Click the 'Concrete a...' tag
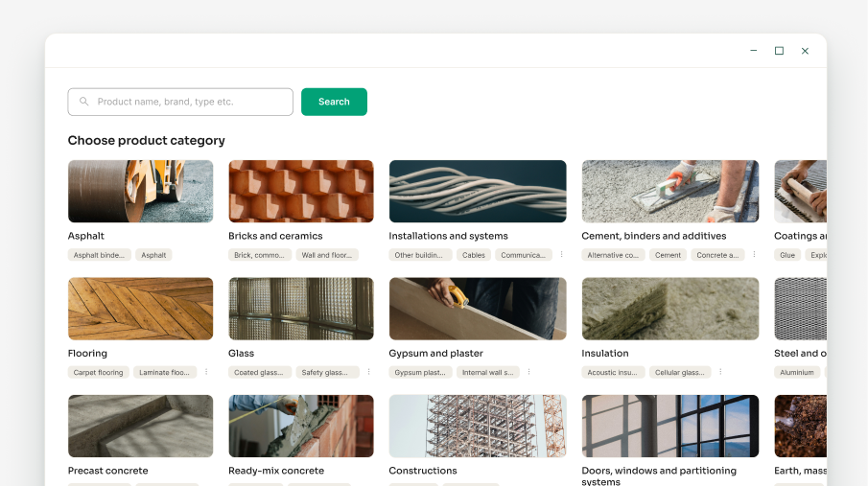 click(717, 255)
